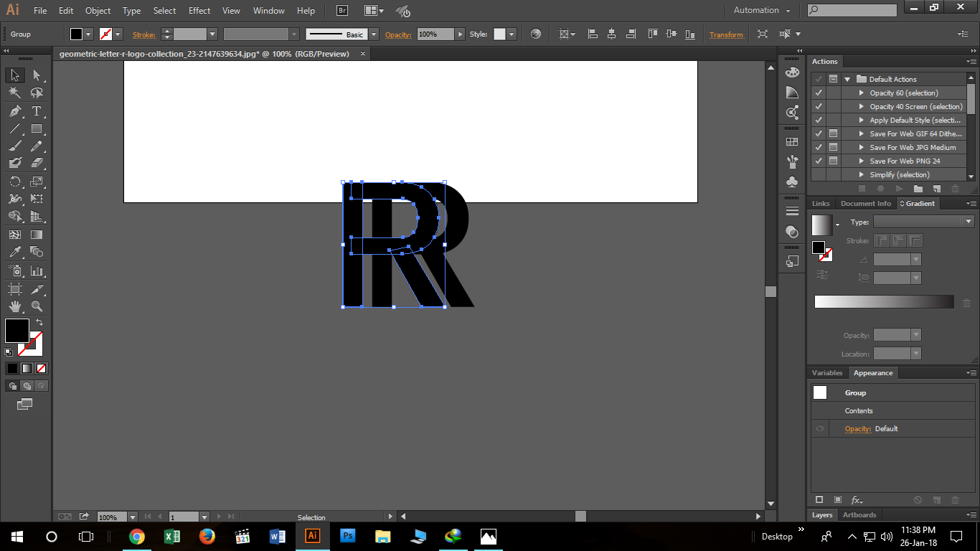Select the Type tool

[x=37, y=111]
